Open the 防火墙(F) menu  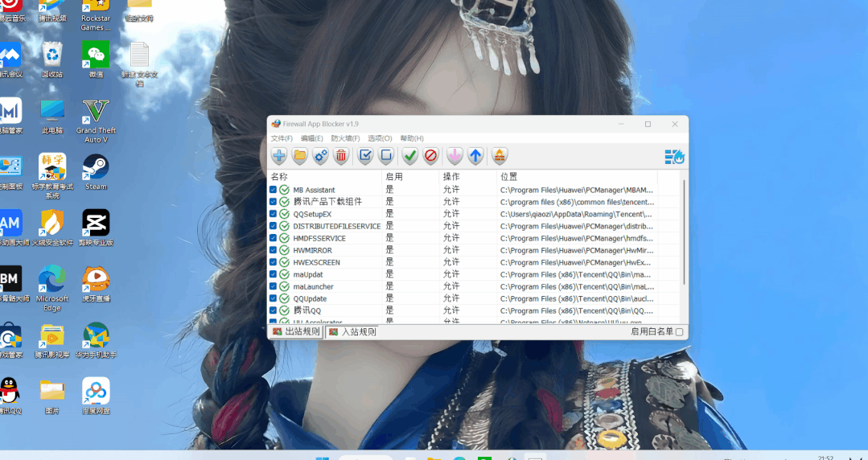(x=345, y=138)
